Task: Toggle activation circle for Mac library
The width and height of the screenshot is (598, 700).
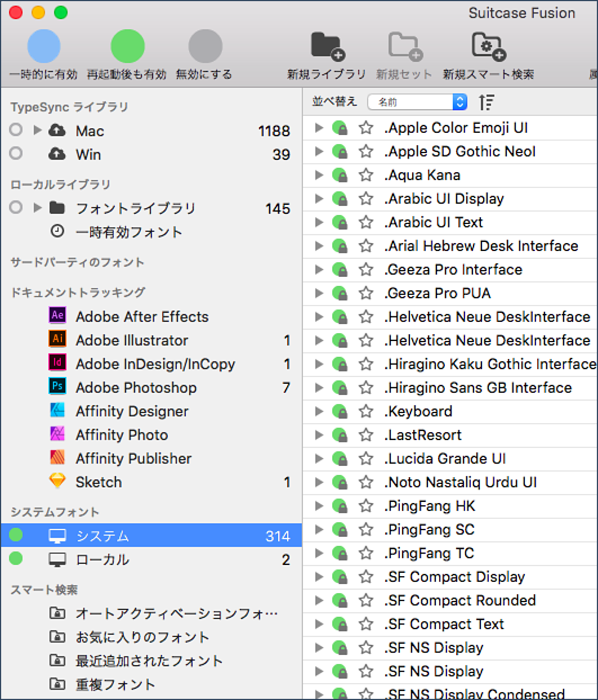Action: tap(16, 130)
